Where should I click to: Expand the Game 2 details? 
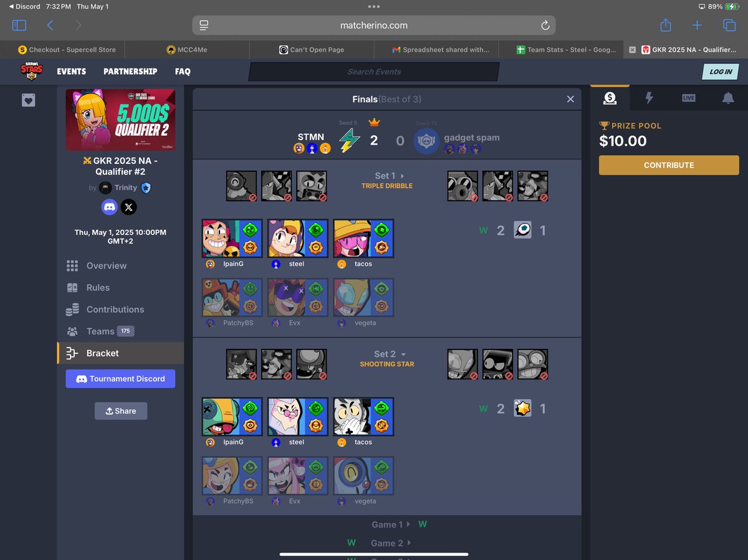point(391,543)
